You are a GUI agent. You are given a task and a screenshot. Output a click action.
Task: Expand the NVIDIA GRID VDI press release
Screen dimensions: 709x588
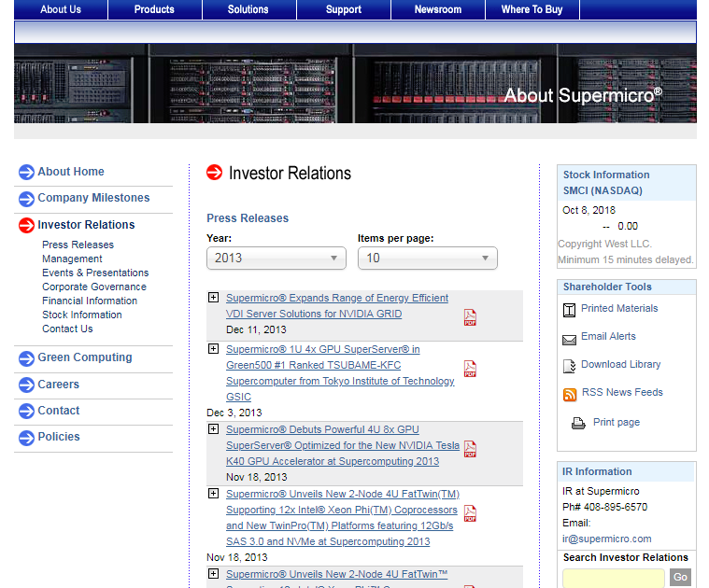(x=213, y=297)
